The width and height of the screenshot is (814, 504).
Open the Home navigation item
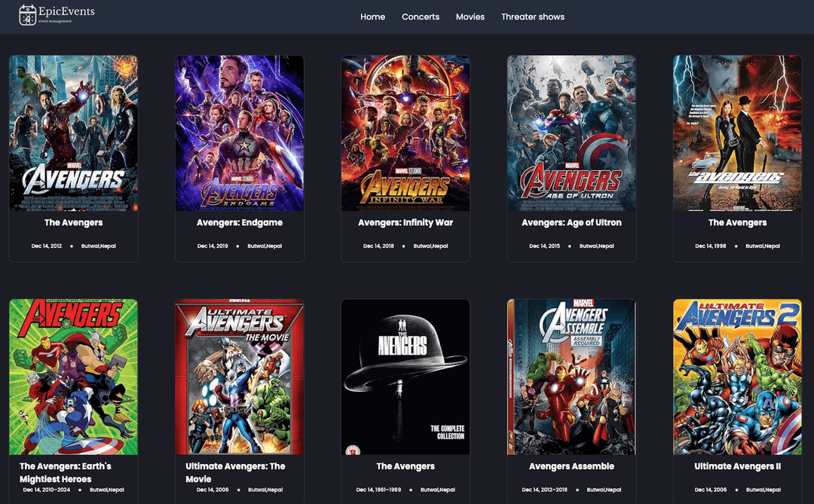coord(372,17)
